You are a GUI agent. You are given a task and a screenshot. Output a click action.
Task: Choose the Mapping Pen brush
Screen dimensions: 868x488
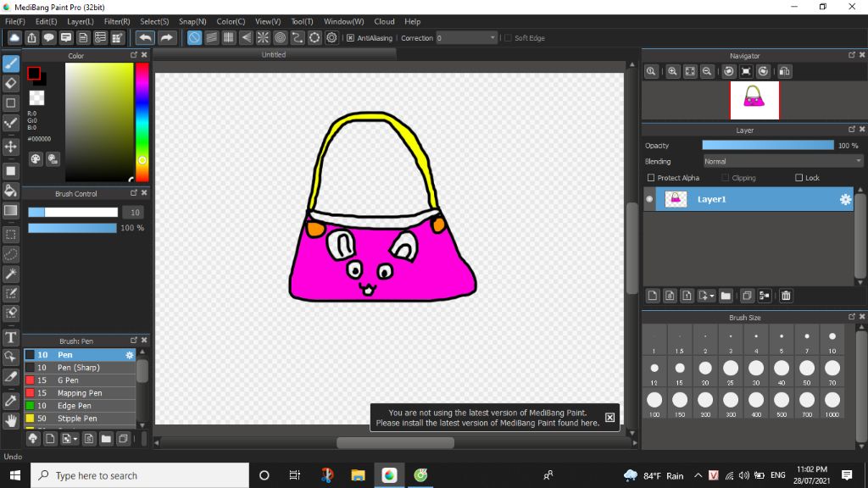(80, 393)
